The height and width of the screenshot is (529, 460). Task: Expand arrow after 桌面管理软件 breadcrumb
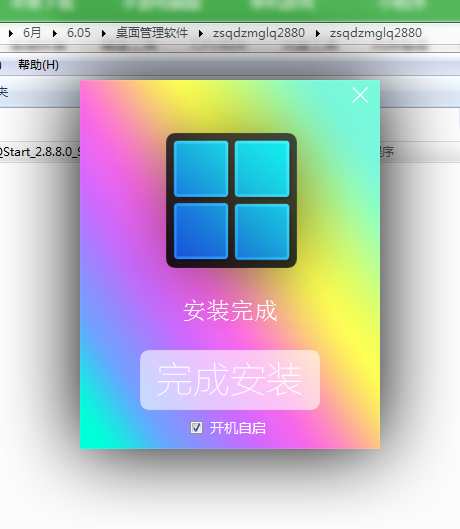click(x=200, y=33)
